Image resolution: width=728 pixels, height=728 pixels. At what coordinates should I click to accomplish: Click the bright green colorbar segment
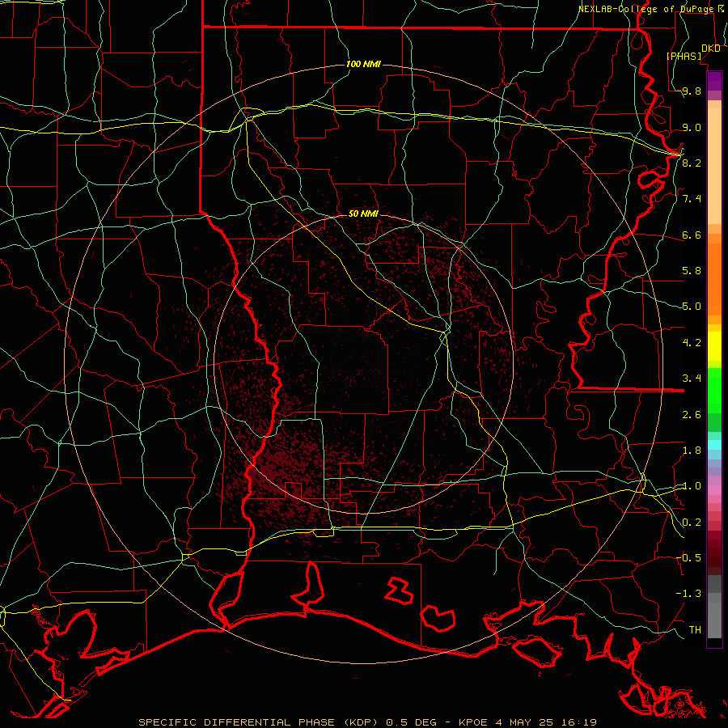pyautogui.click(x=714, y=391)
